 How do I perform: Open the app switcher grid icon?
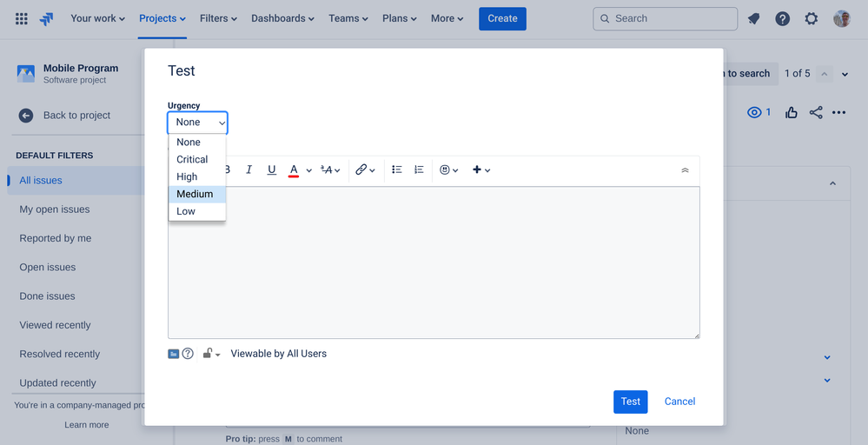pyautogui.click(x=22, y=19)
